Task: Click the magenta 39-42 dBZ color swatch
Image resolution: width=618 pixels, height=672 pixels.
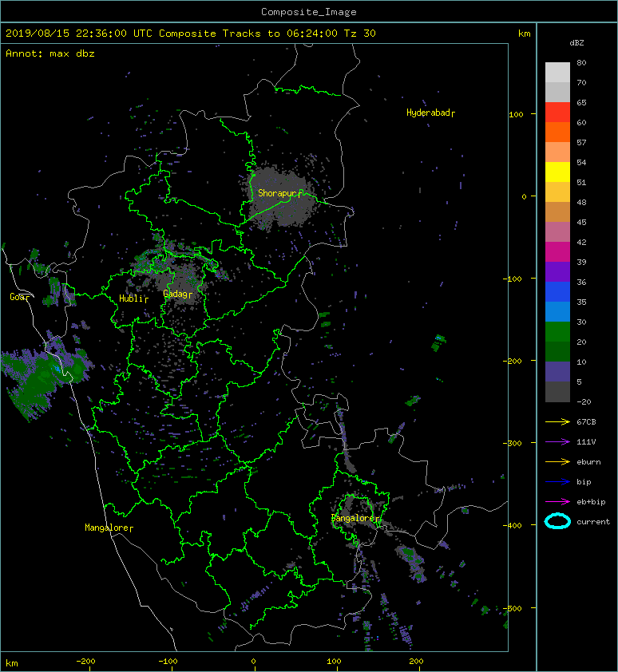Action: (x=557, y=252)
